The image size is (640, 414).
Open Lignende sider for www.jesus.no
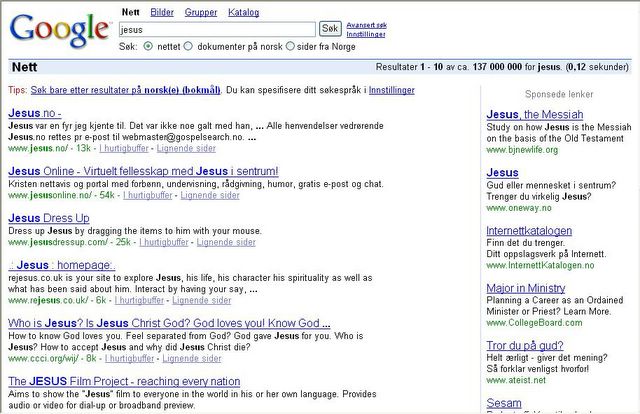click(x=186, y=148)
